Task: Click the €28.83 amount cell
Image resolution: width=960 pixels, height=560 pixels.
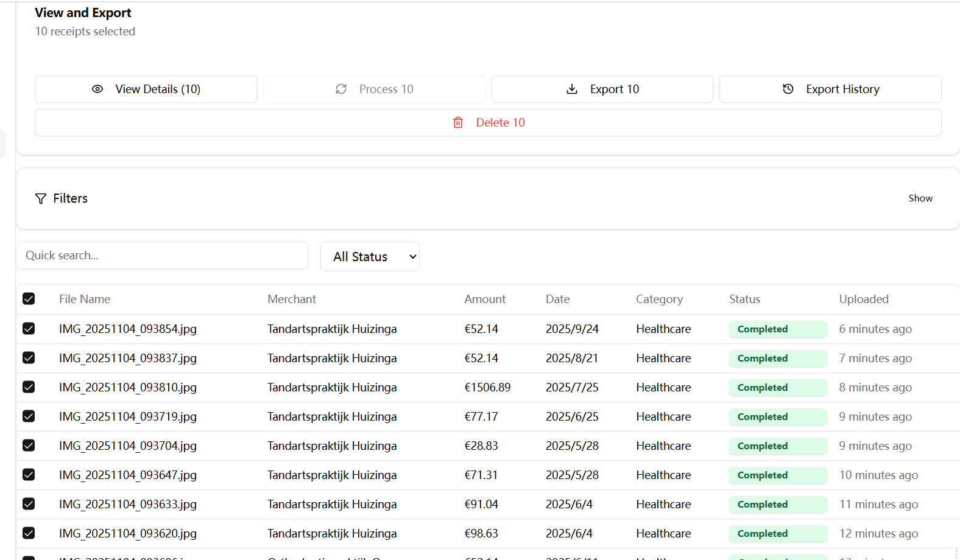Action: coord(481,446)
